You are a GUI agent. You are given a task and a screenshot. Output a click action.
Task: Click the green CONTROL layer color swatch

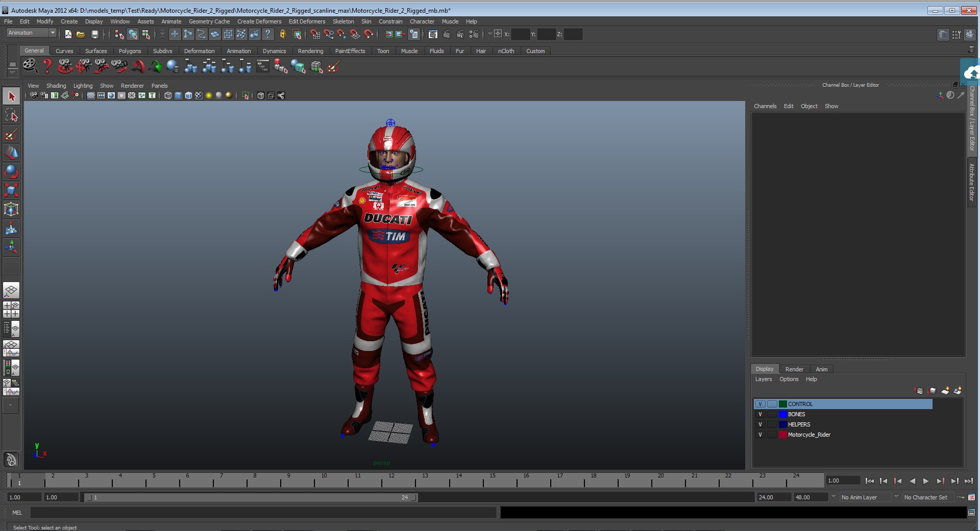point(782,404)
